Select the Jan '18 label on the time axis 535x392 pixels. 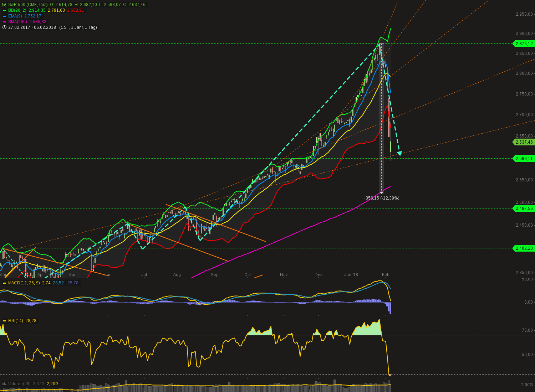[x=351, y=275]
